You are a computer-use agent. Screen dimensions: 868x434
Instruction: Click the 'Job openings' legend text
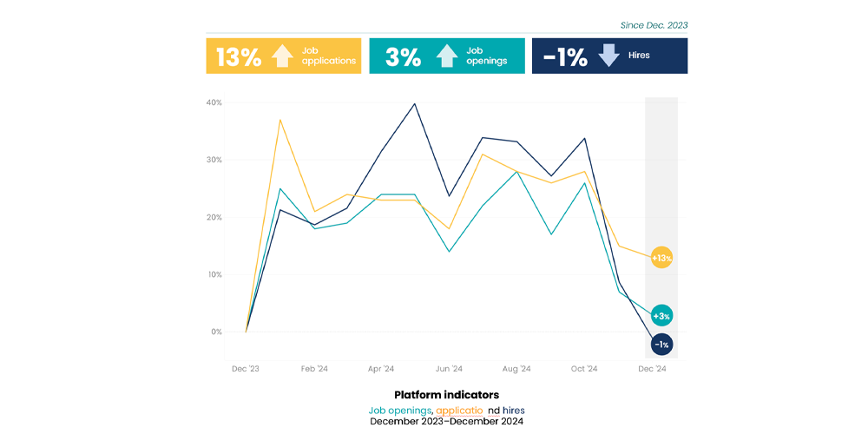[400, 410]
